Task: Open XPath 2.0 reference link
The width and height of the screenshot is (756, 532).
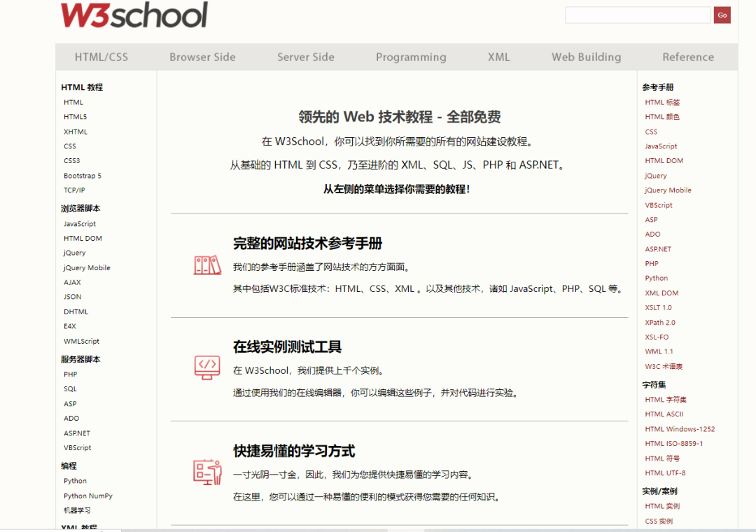Action: [x=660, y=322]
